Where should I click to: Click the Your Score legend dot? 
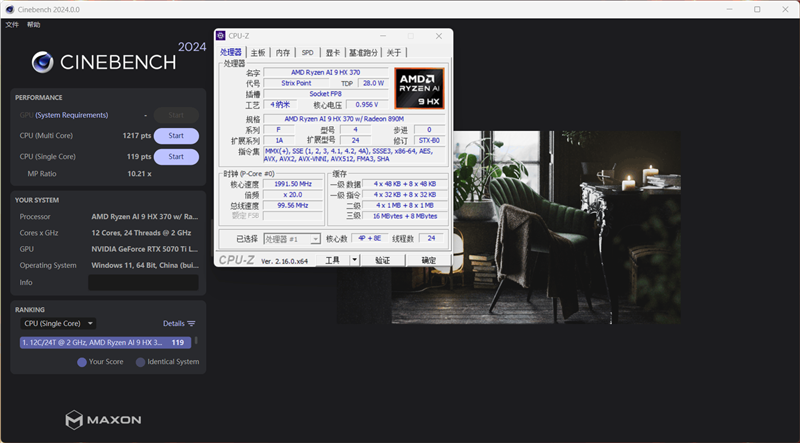[83, 362]
